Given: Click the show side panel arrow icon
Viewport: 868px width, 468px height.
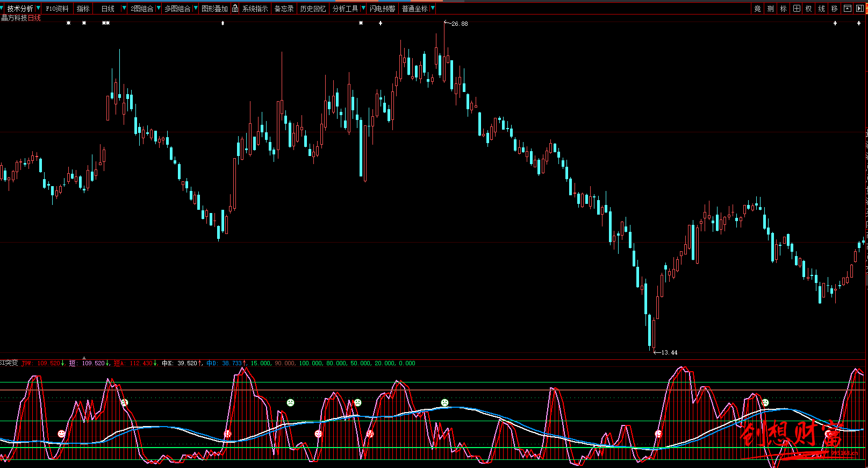Looking at the screenshot, I should pos(860,9).
